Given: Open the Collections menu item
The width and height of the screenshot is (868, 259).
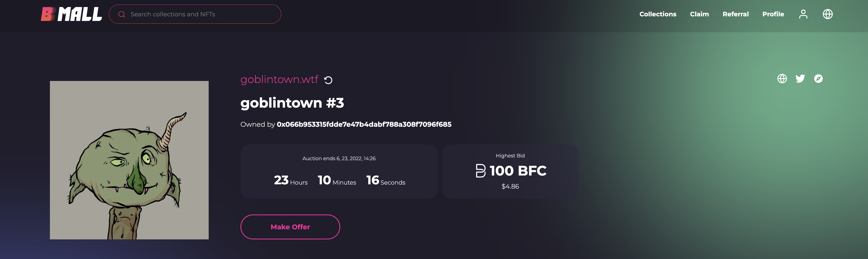Looking at the screenshot, I should pyautogui.click(x=658, y=14).
